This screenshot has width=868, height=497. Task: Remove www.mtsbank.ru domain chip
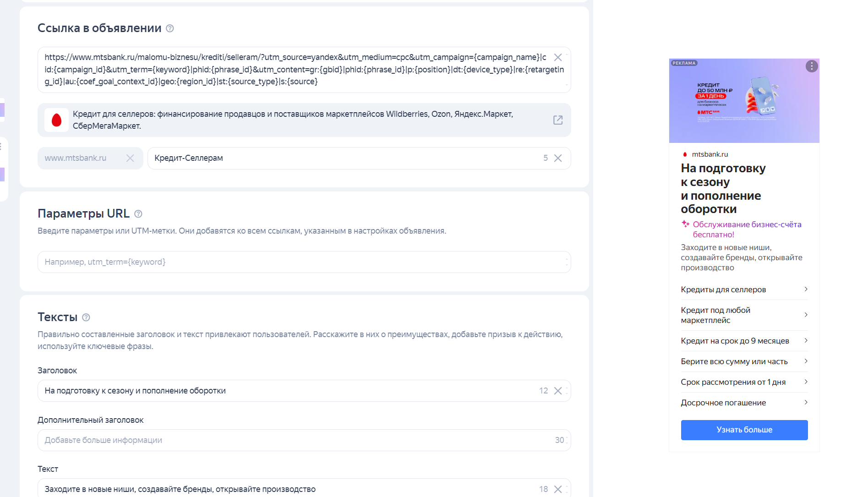[x=130, y=158]
